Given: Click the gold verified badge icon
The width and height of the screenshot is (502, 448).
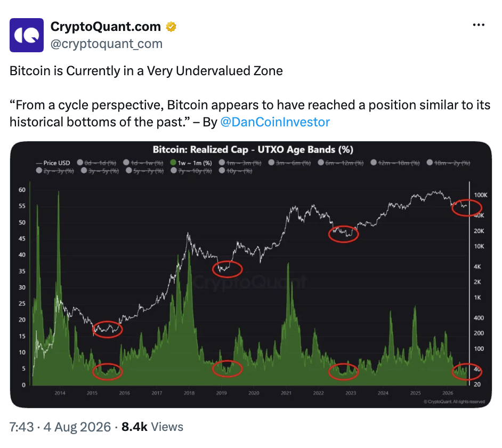Looking at the screenshot, I should [x=171, y=27].
